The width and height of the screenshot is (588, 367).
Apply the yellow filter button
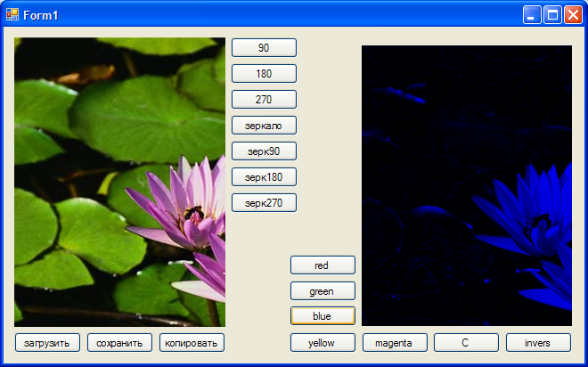pos(323,343)
